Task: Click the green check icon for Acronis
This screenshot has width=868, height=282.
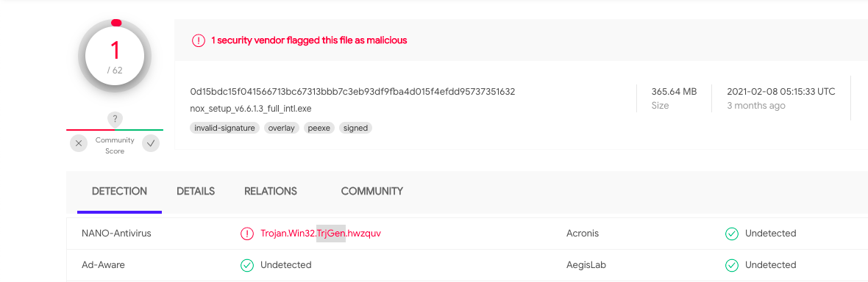Action: pyautogui.click(x=732, y=234)
